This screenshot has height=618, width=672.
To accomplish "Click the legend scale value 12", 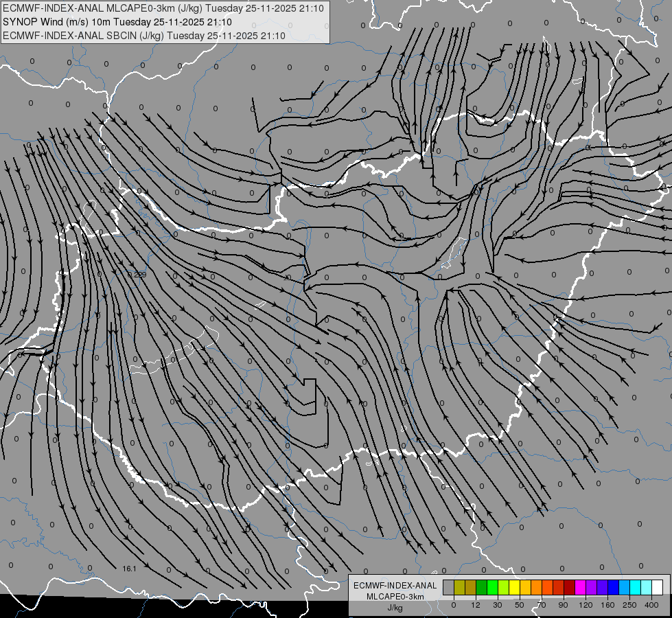I will pyautogui.click(x=476, y=605).
